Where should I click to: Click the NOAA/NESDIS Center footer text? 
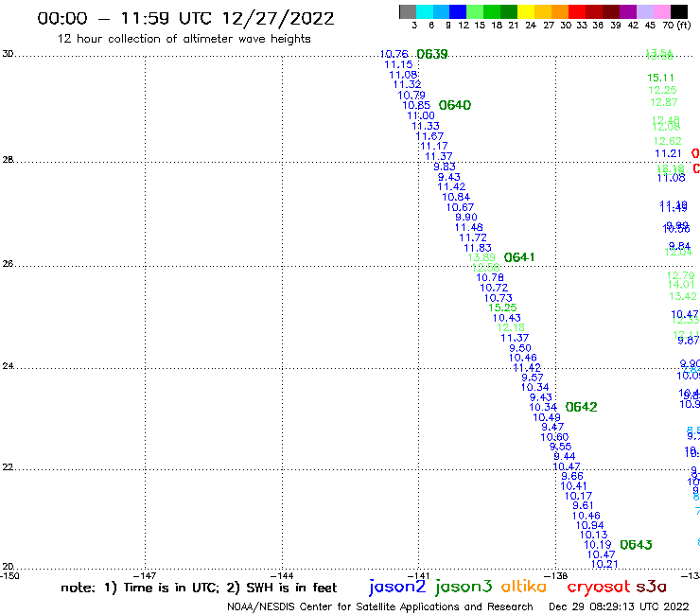point(380,607)
